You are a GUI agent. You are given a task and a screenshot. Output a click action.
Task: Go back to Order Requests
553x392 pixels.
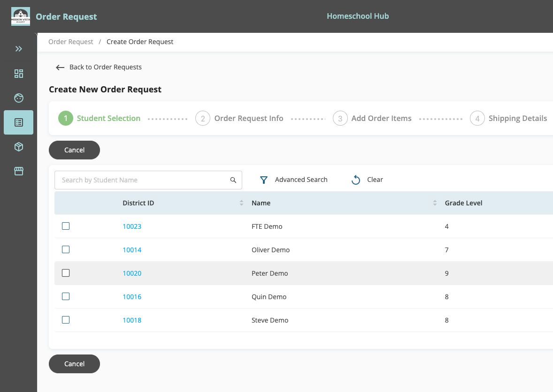(x=106, y=67)
